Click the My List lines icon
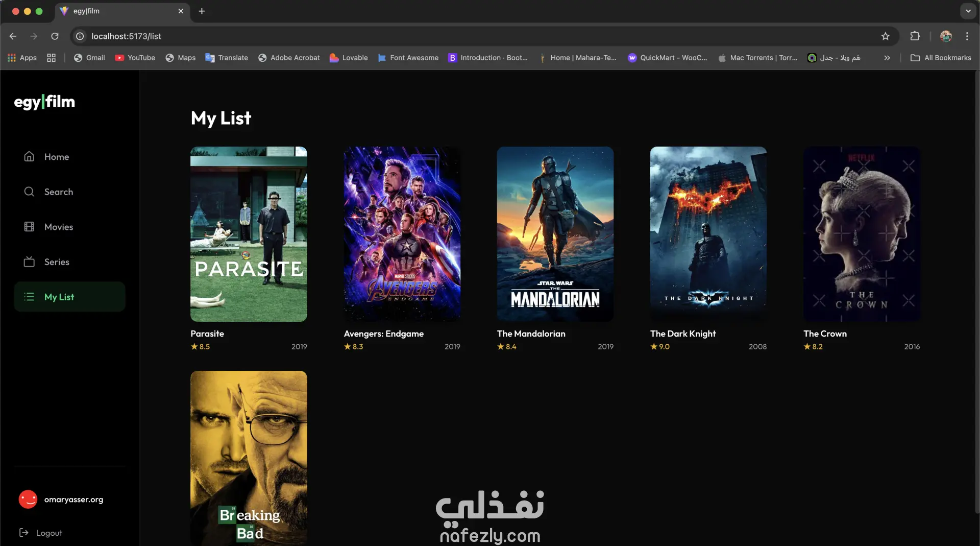Screen dimensions: 980x546 [x=29, y=297]
